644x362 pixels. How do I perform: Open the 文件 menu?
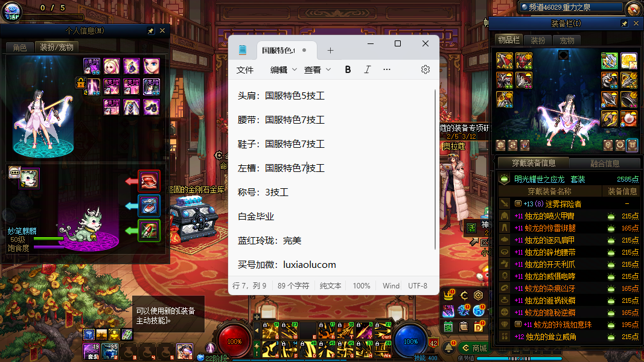[245, 69]
